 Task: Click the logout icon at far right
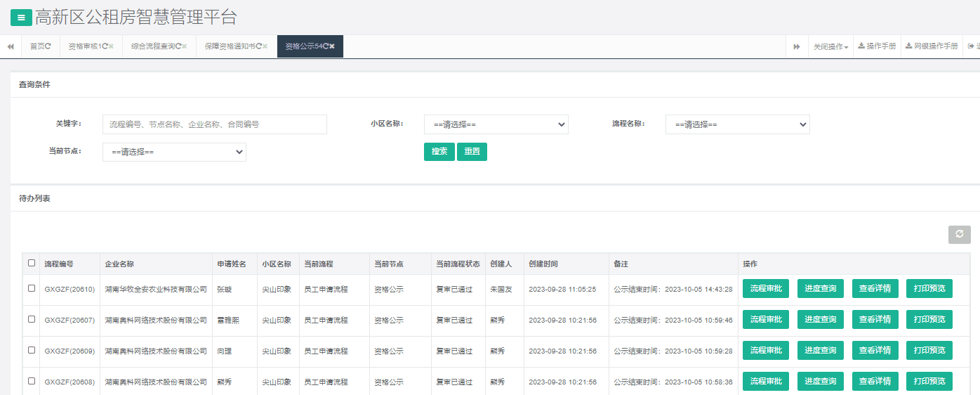972,46
